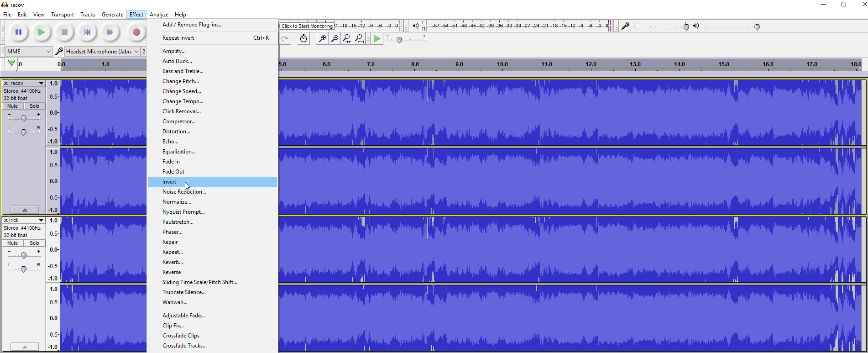The image size is (868, 353).
Task: Click the Zoom Out magnifier icon
Action: [335, 39]
